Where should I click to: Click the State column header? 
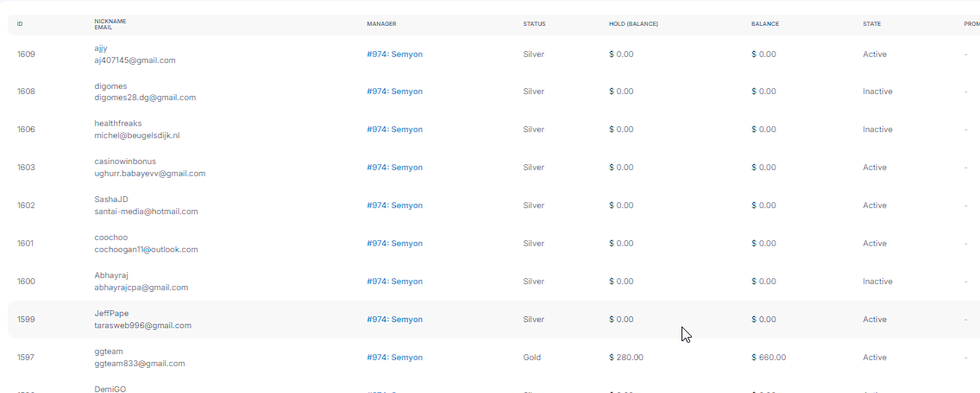point(871,24)
